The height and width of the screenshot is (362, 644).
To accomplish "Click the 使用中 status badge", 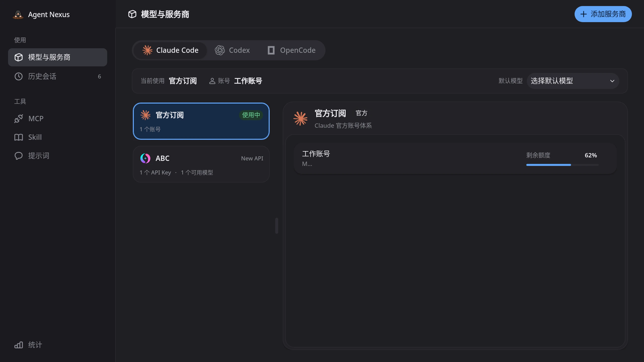I will (251, 115).
